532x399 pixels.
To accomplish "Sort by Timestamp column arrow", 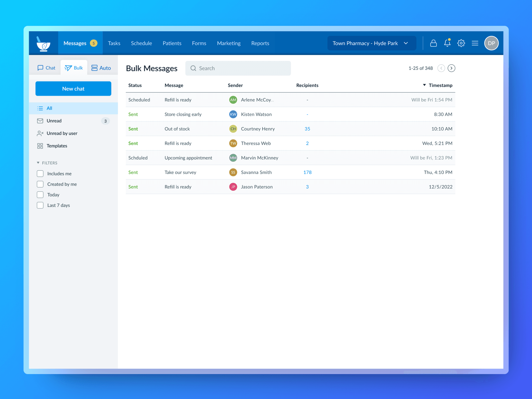I will (x=424, y=85).
